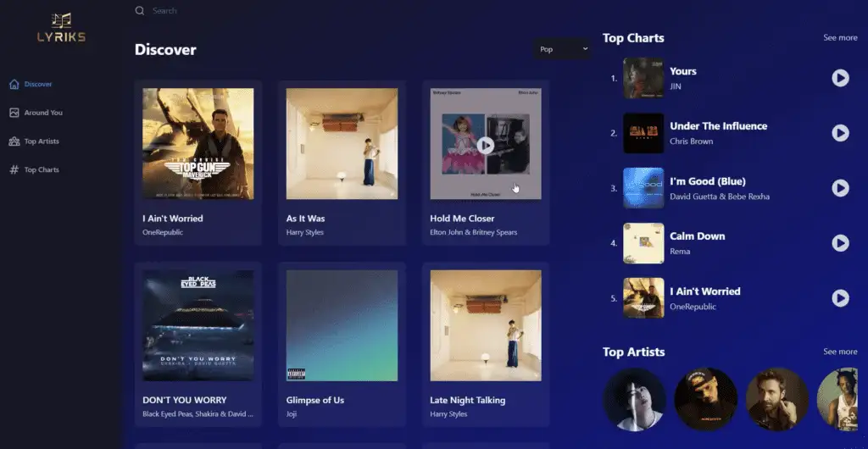Open JIN artist link
The height and width of the screenshot is (449, 868).
point(676,86)
